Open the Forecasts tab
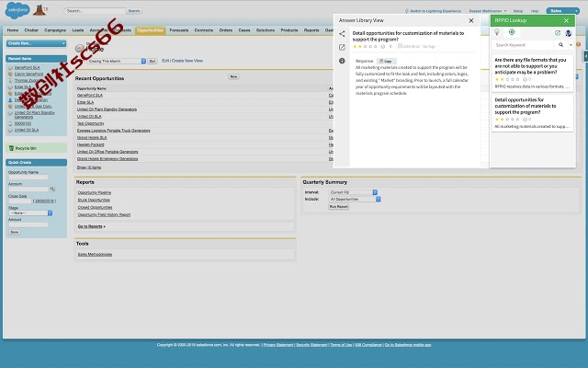 pos(179,30)
